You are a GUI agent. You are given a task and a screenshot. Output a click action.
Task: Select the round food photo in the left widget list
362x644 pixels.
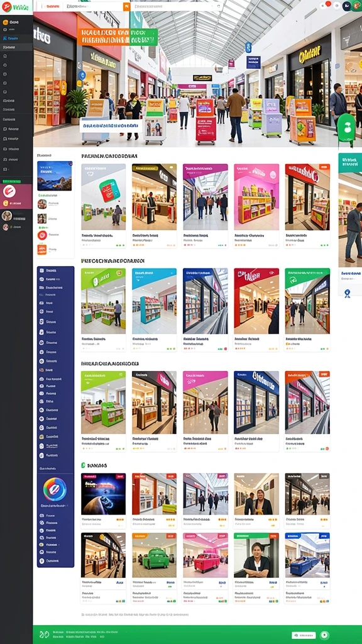click(42, 204)
